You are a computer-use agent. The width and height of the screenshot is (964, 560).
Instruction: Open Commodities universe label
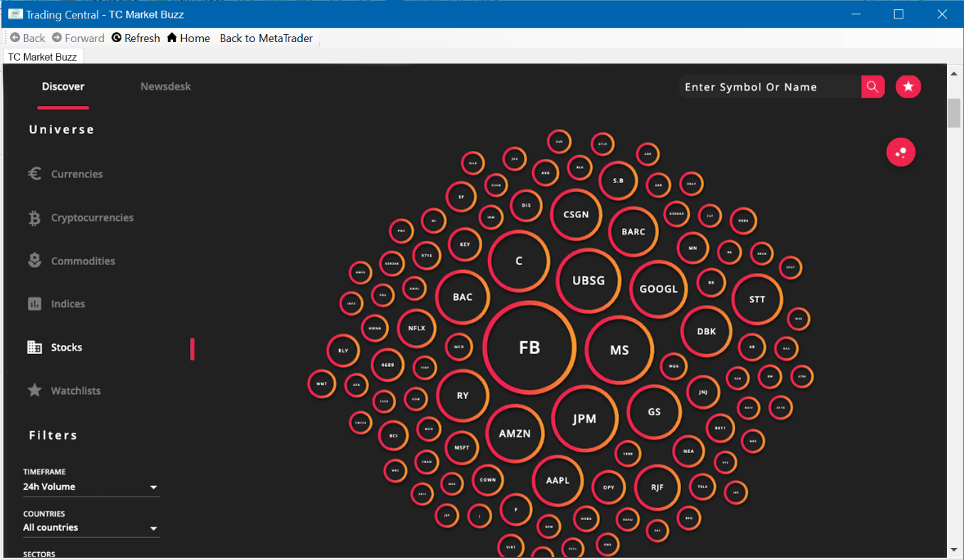(83, 261)
